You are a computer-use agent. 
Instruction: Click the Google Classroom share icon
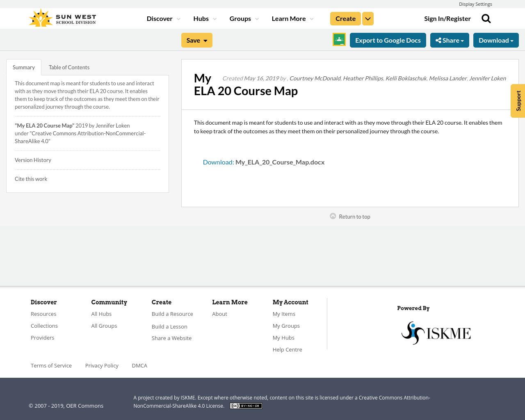point(339,40)
